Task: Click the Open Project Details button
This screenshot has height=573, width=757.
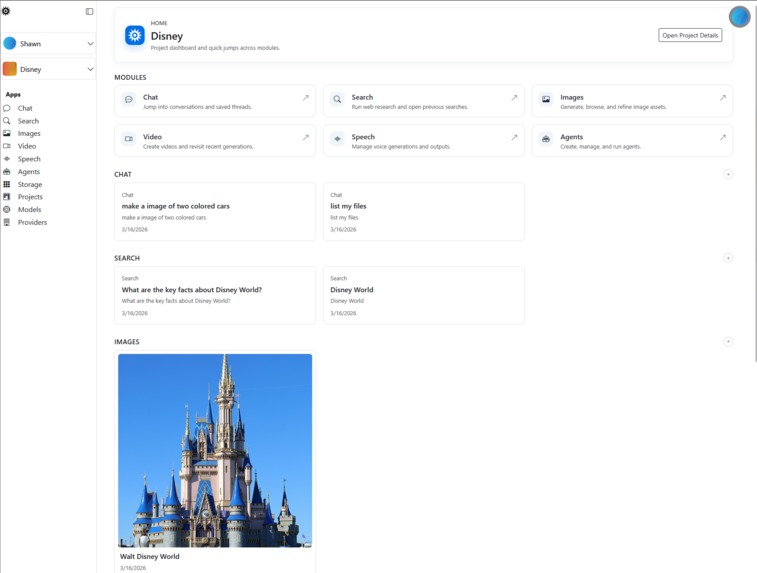Action: click(x=690, y=35)
